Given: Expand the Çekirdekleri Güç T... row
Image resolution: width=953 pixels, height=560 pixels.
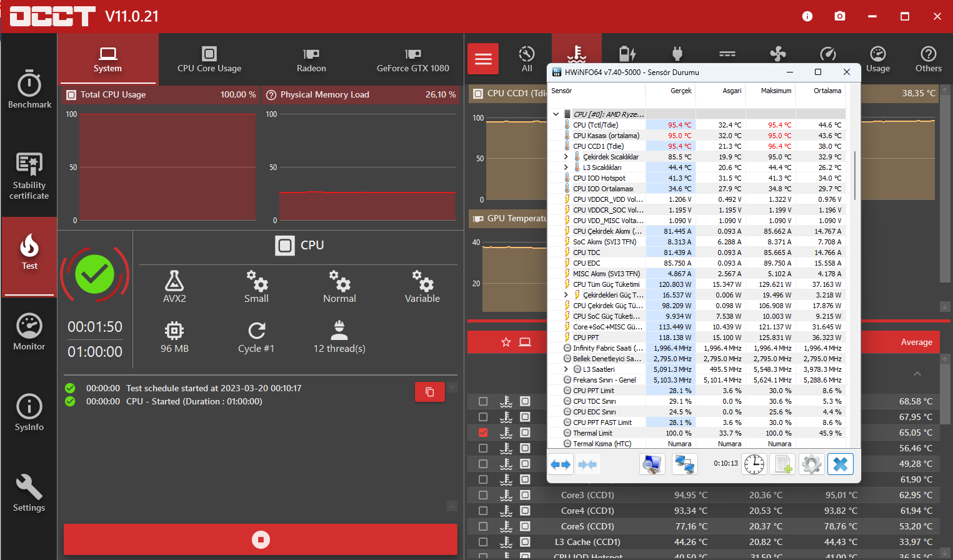Looking at the screenshot, I should (x=566, y=295).
